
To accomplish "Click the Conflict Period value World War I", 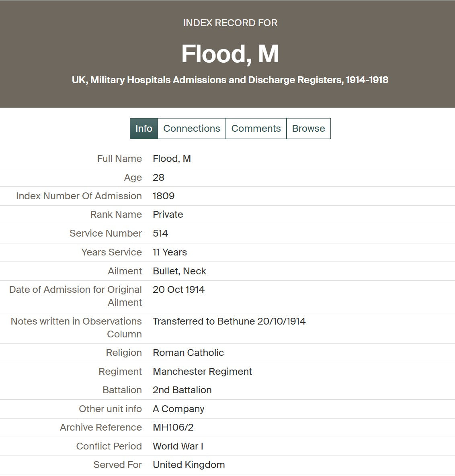I will [x=178, y=446].
